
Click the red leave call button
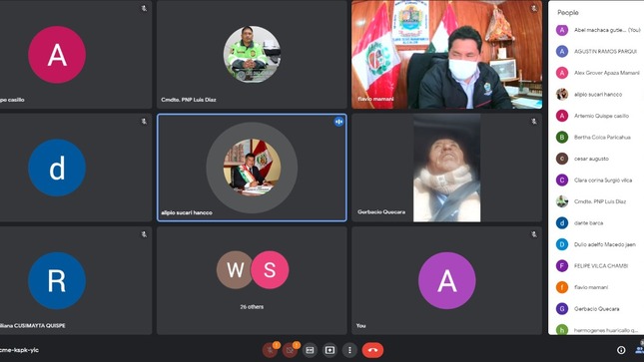click(x=372, y=350)
